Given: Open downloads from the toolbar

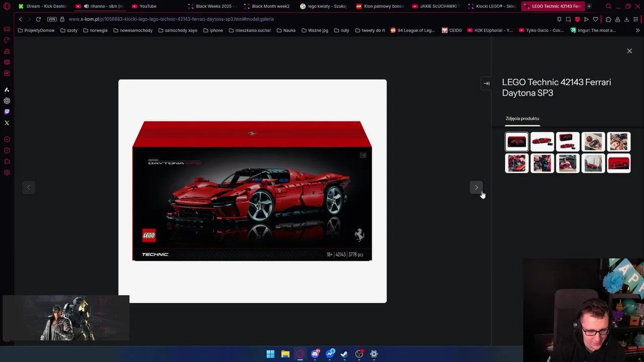Looking at the screenshot, I should tap(626, 19).
